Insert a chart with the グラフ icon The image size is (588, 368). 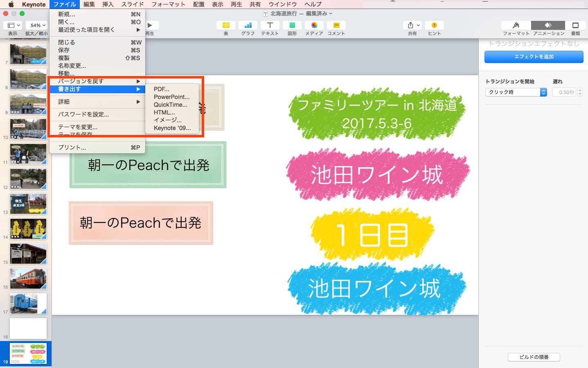(x=248, y=25)
